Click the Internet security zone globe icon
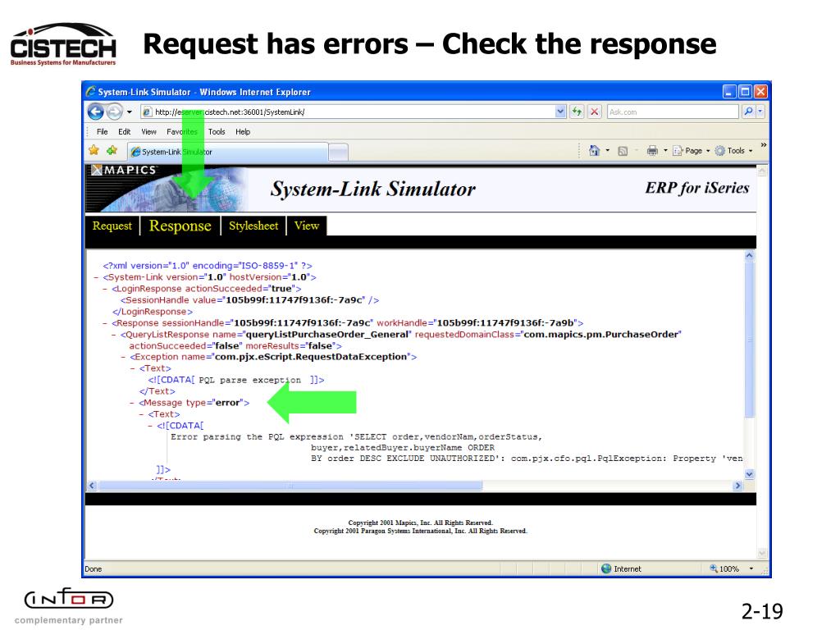840x630 pixels. pos(606,569)
